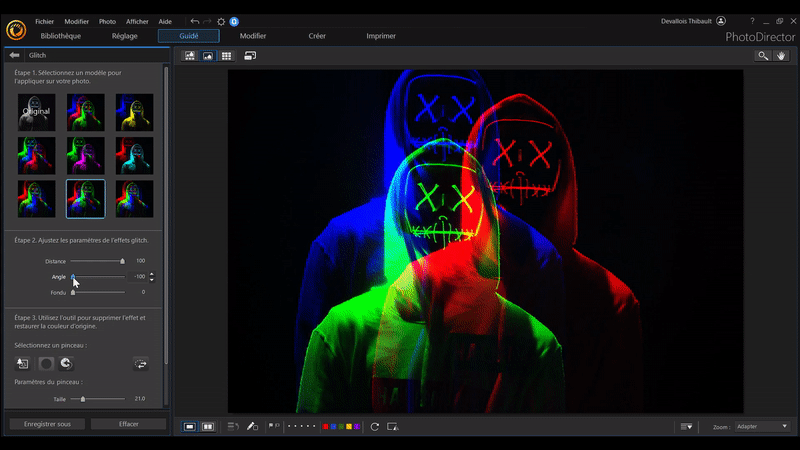Switch to the Créer tab
This screenshot has width=800, height=450.
click(x=317, y=36)
